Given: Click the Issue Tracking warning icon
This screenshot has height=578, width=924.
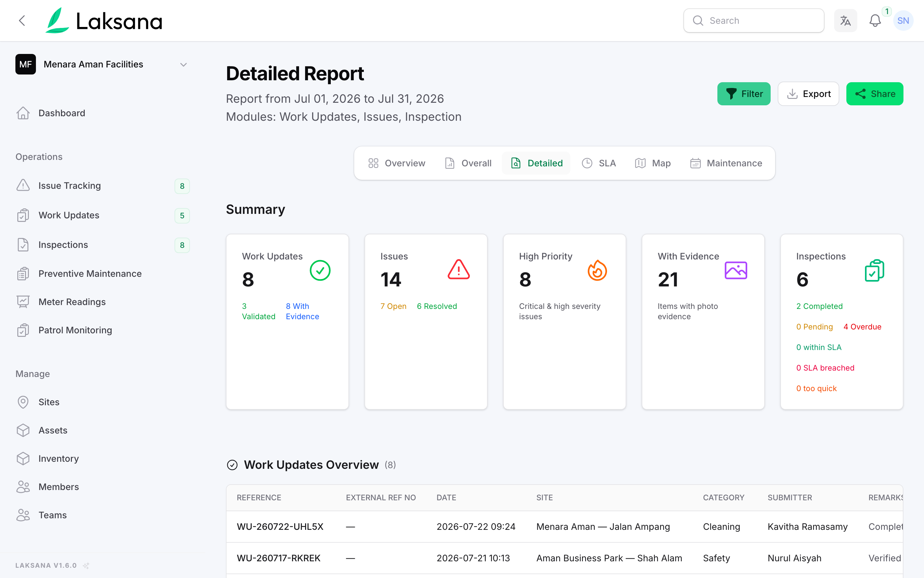Looking at the screenshot, I should point(23,186).
